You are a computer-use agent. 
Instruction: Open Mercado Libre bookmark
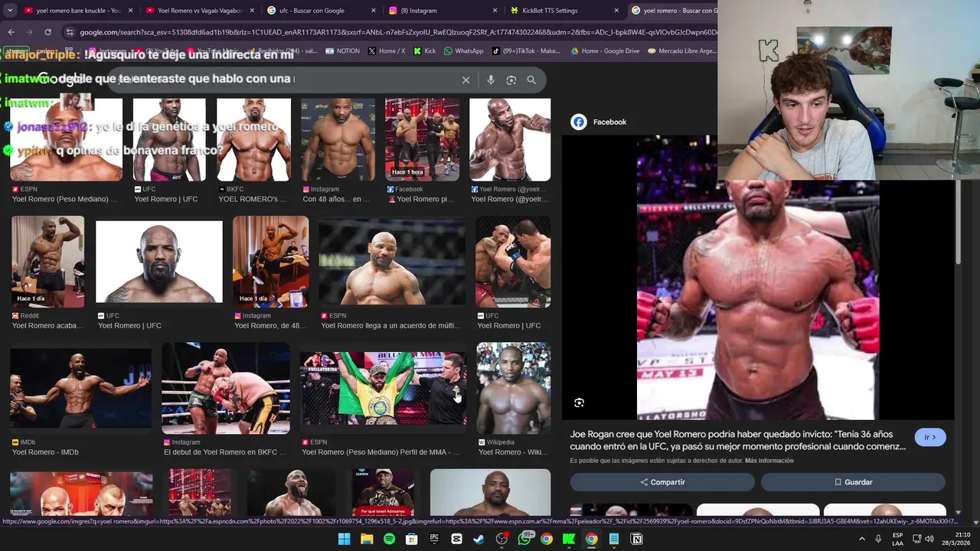point(682,51)
